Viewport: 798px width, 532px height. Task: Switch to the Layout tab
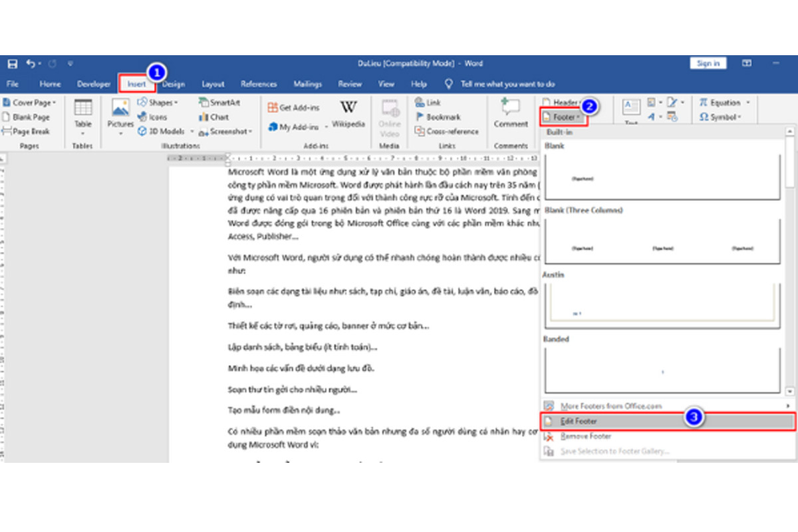pos(213,84)
